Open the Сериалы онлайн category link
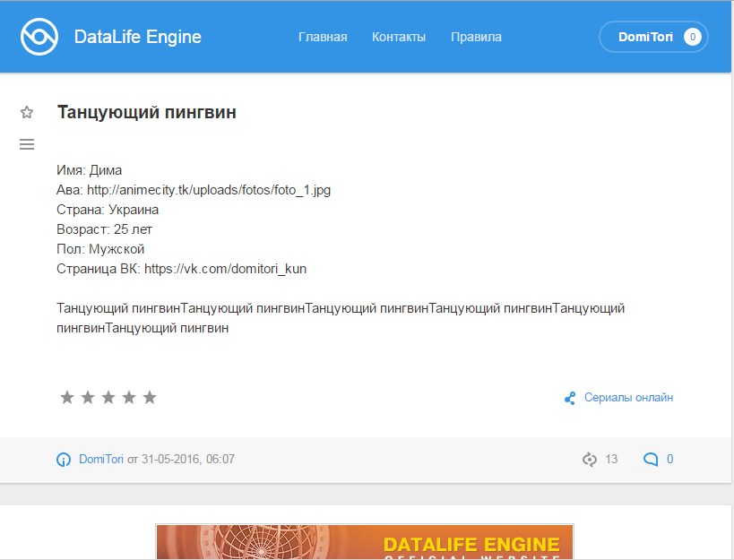This screenshot has height=560, width=734. click(628, 397)
